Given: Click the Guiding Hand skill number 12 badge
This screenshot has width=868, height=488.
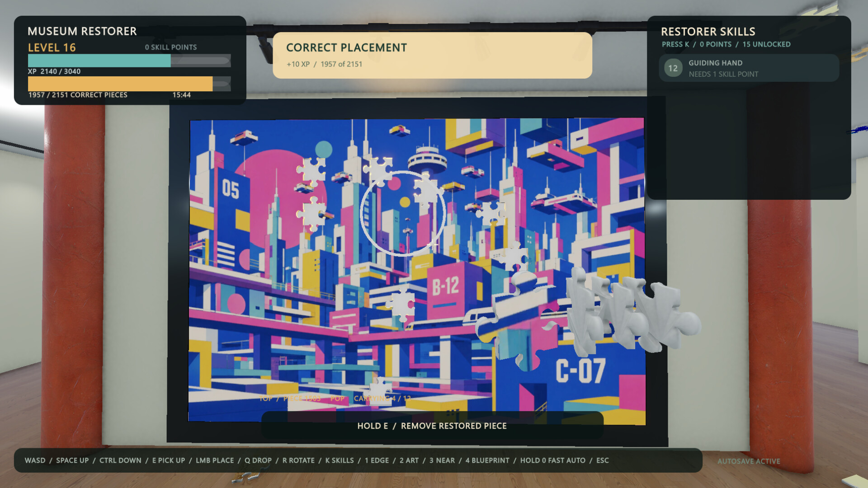Looking at the screenshot, I should [673, 68].
